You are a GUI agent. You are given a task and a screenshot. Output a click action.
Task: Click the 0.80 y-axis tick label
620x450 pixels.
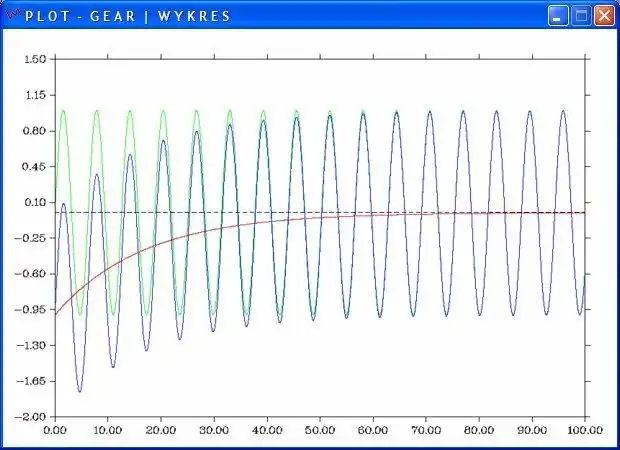35,131
